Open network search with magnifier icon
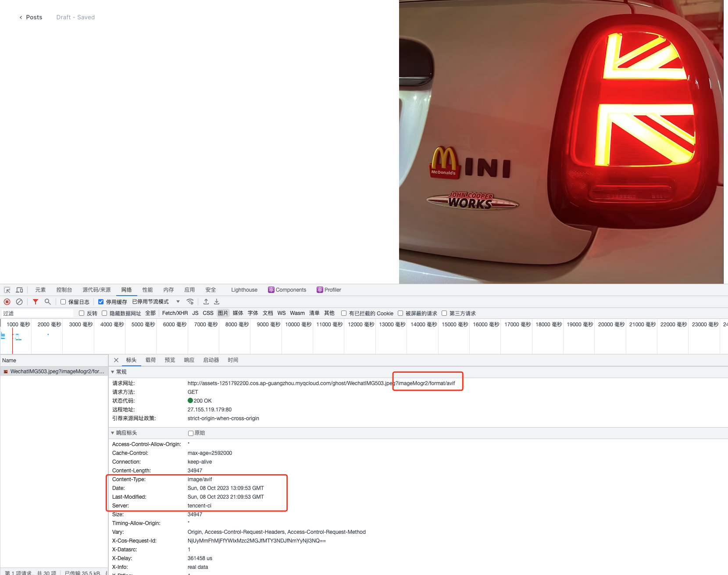The image size is (728, 575). click(x=48, y=302)
